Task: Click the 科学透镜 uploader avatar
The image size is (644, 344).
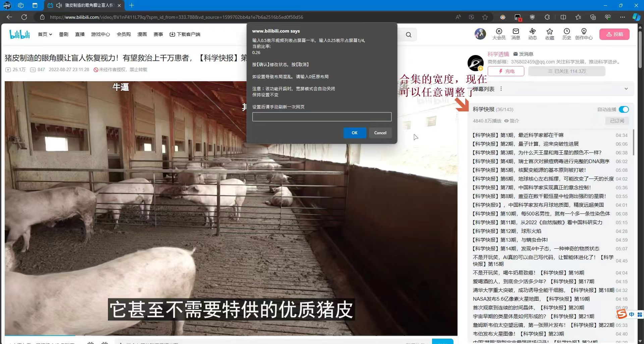Action: point(476,63)
